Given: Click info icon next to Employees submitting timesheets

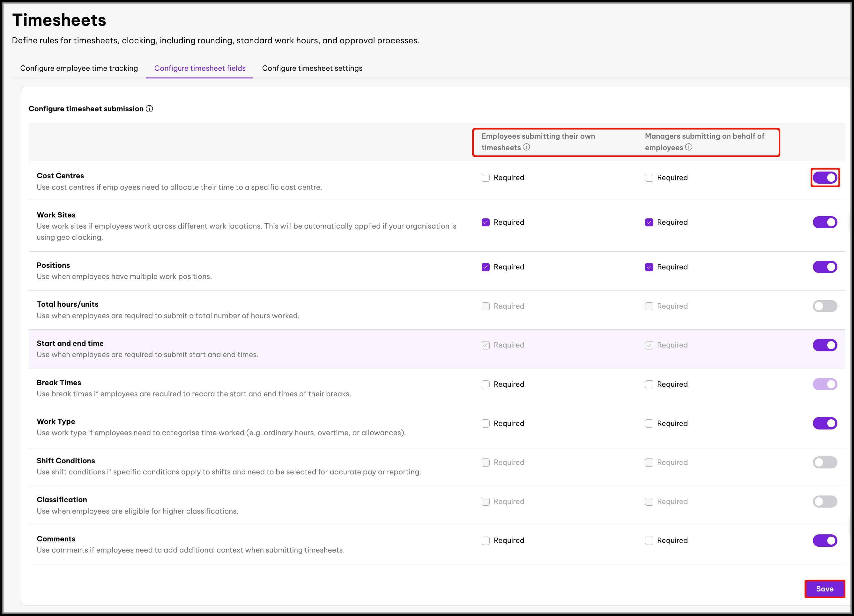Looking at the screenshot, I should [x=526, y=147].
